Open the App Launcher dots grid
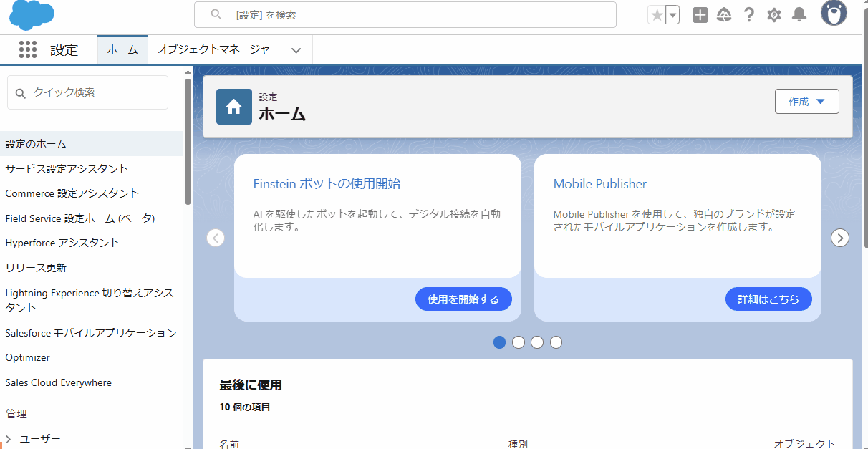Viewport: 868px width, 449px height. point(28,49)
